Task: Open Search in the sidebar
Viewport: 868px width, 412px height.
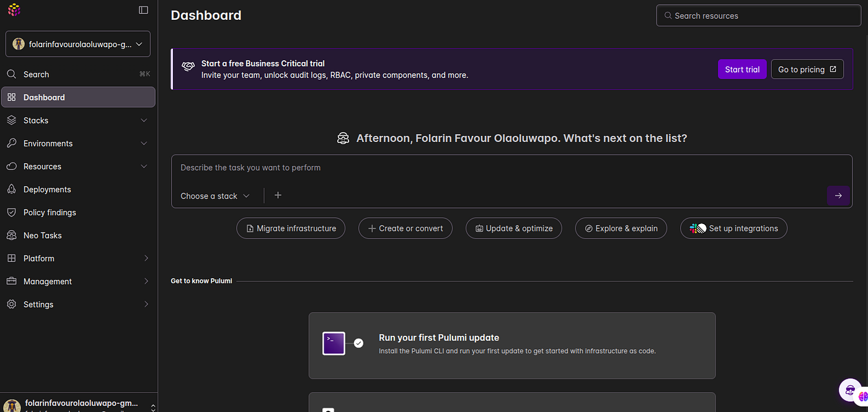Action: click(x=78, y=74)
